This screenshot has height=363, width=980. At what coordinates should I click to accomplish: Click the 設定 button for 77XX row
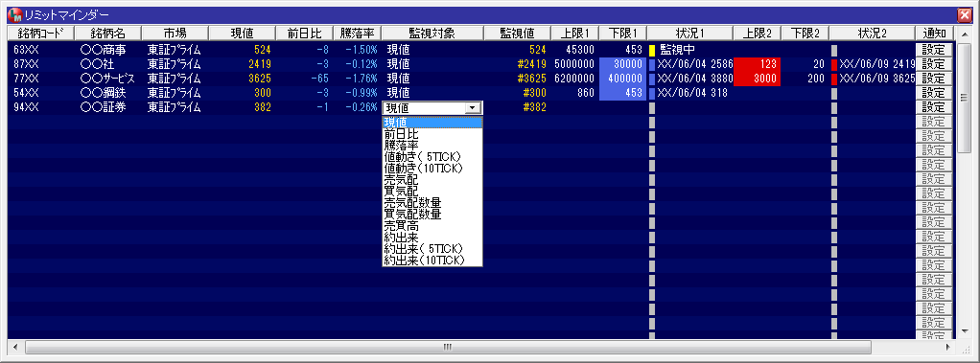[934, 79]
